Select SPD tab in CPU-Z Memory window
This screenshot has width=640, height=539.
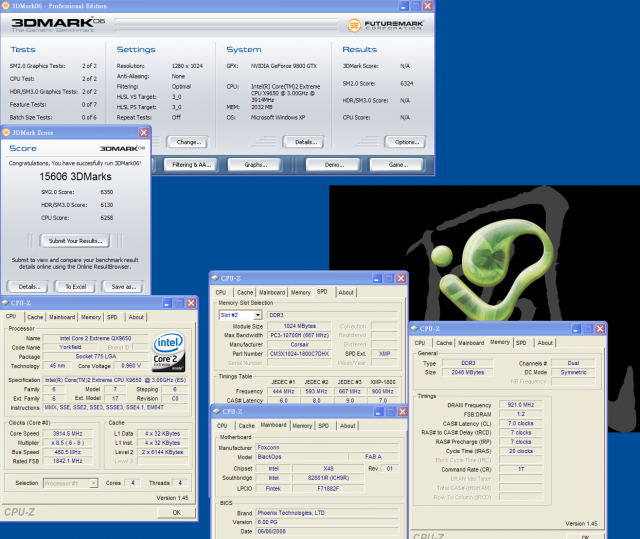pyautogui.click(x=521, y=343)
